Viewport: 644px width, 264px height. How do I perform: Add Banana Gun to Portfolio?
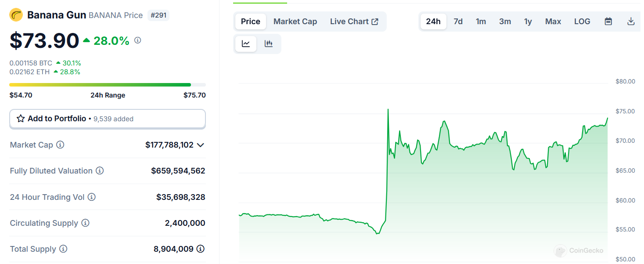pyautogui.click(x=108, y=119)
